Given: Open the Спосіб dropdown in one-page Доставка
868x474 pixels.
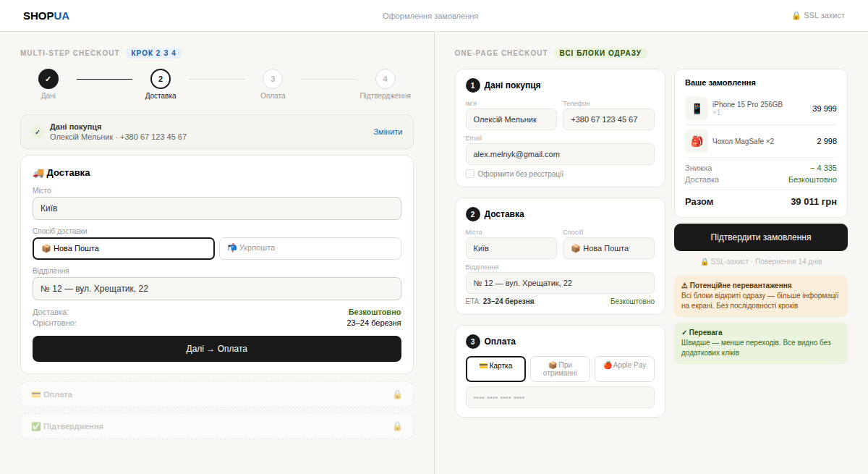Looking at the screenshot, I should pos(608,248).
